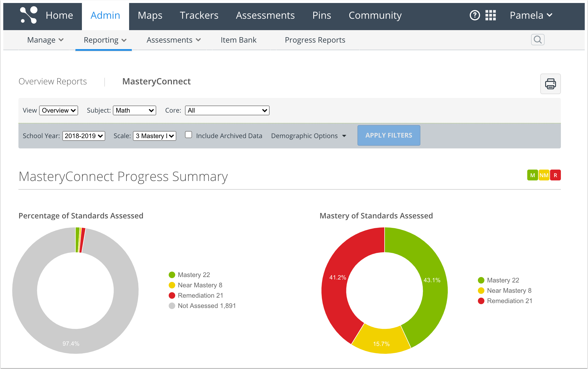Click the search magnifier icon
Viewport: 588px width, 369px height.
(x=538, y=40)
